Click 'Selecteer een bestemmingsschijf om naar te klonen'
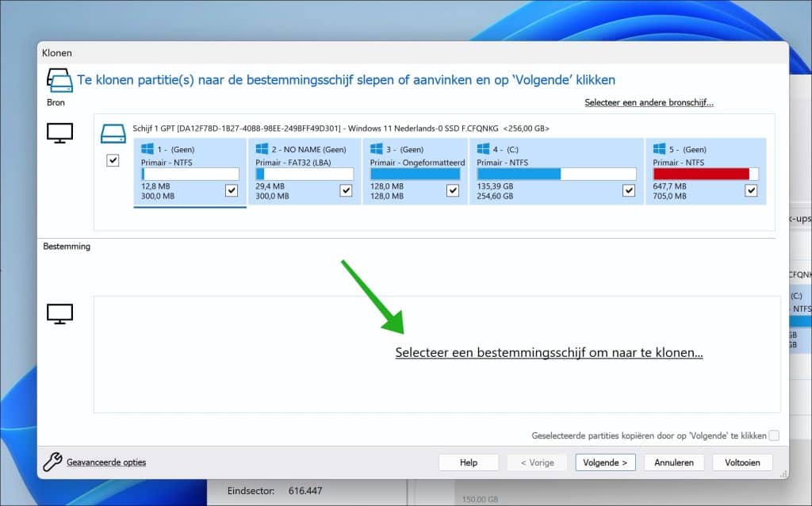Screen dimensions: 812x506 point(549,353)
